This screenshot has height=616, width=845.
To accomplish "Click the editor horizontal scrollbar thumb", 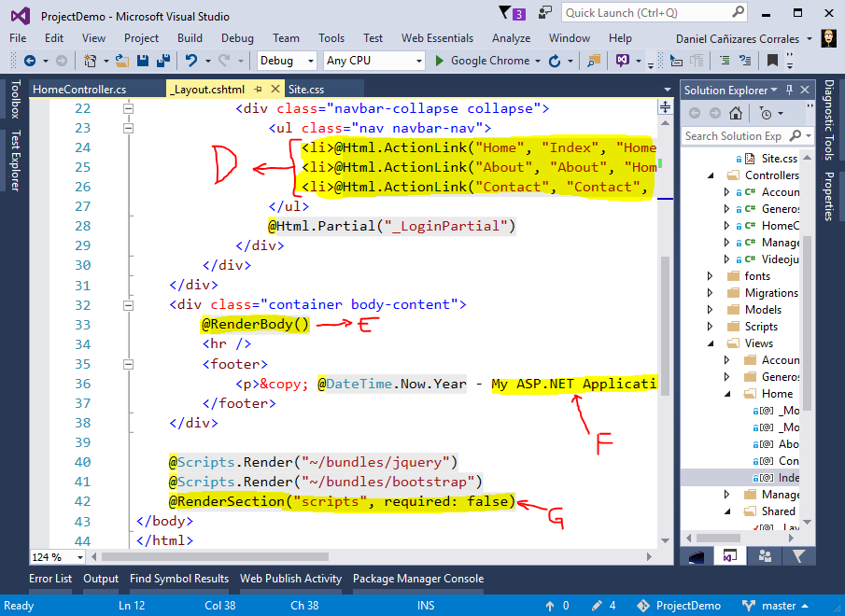I will coord(215,557).
